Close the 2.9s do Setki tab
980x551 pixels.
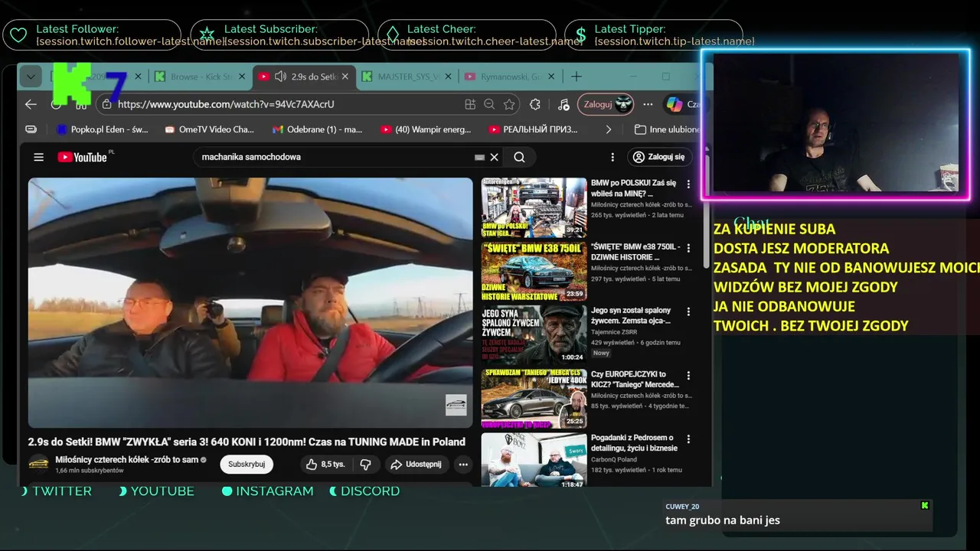[345, 77]
